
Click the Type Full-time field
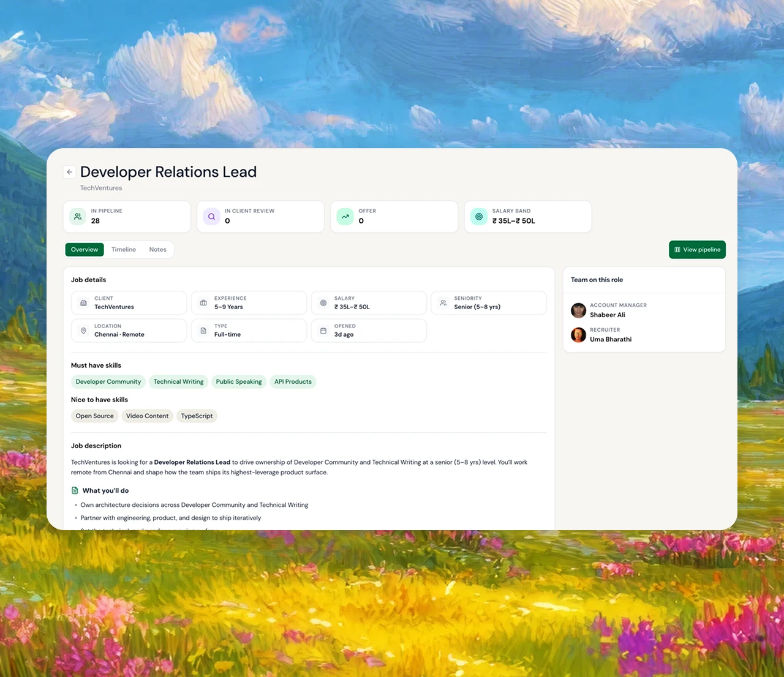[249, 331]
